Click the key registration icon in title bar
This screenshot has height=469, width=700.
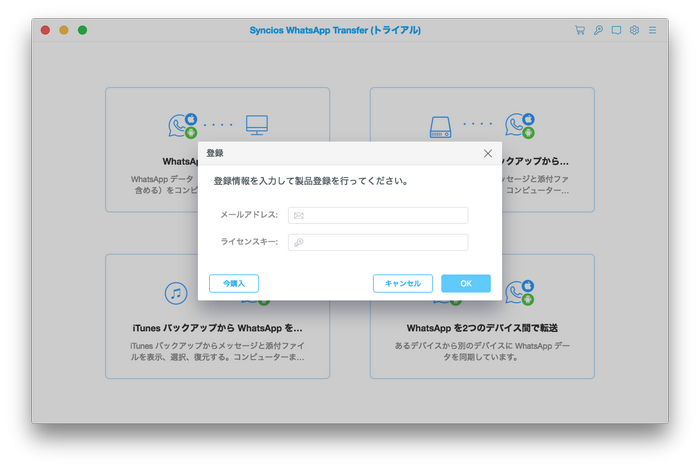(x=598, y=30)
